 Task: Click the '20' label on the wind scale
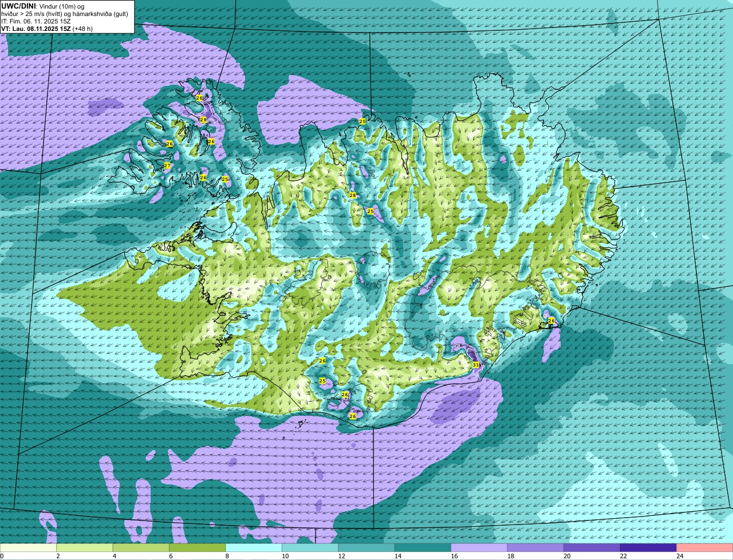click(x=567, y=556)
